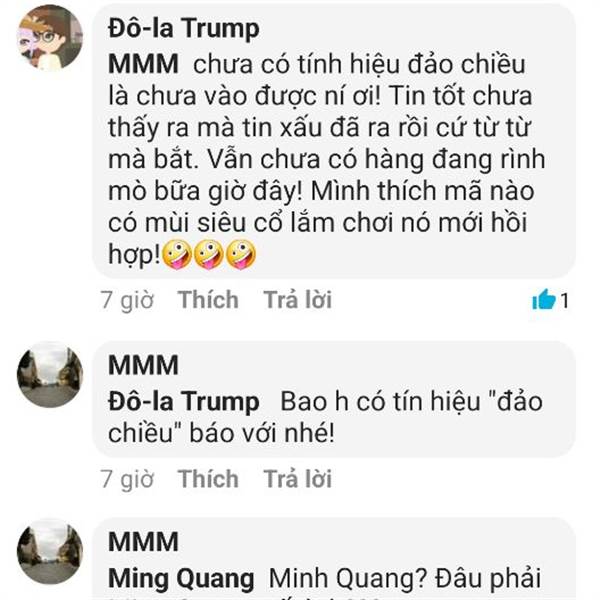View the reaction count next to the thumbs-up
This screenshot has width=600, height=600.
[564, 301]
